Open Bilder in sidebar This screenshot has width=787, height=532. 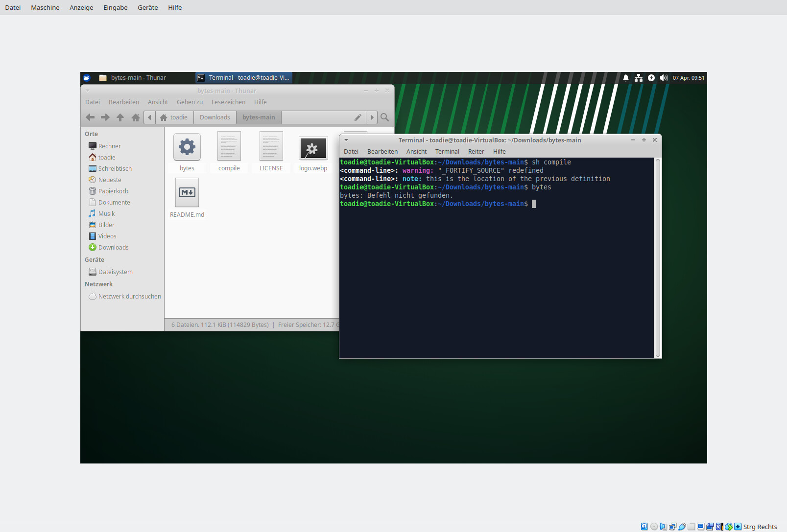(106, 225)
